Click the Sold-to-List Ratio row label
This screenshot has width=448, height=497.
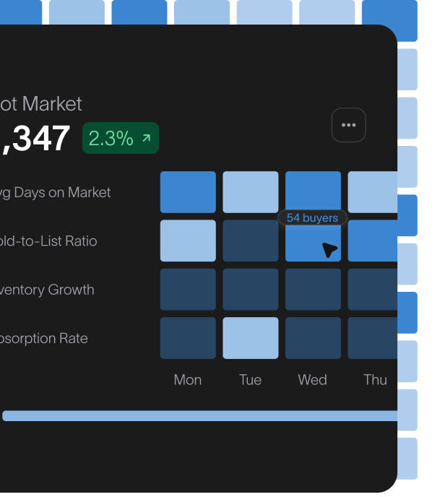point(48,241)
